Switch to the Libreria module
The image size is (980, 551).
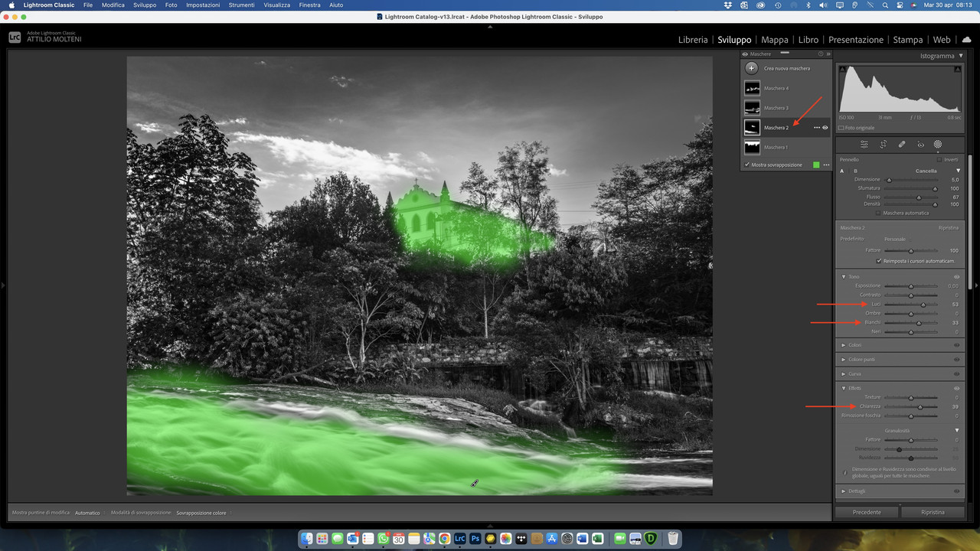click(693, 40)
